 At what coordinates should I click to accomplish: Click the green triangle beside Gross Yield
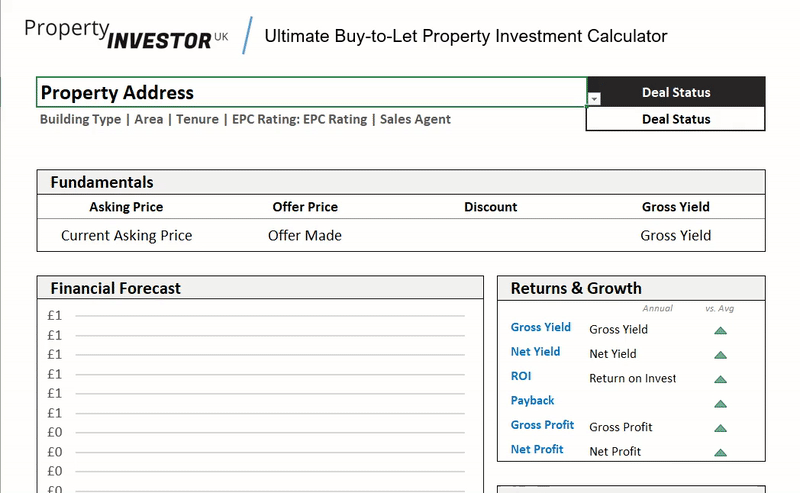720,330
